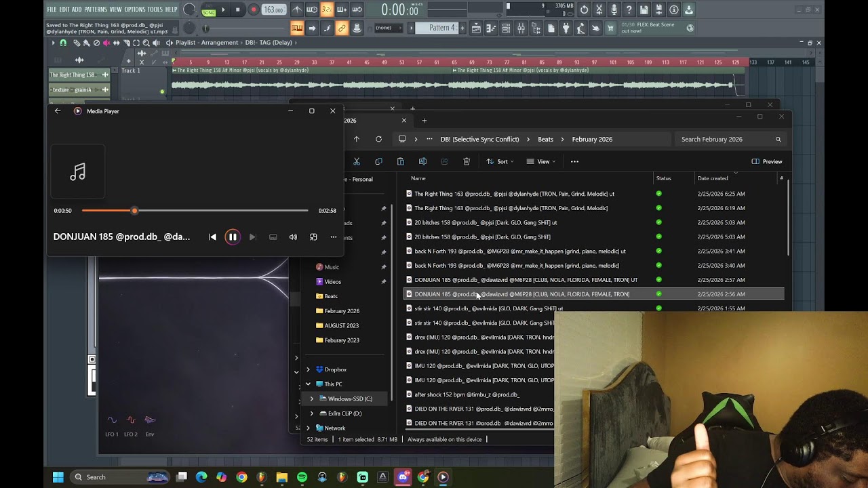Click the audio editor scissors icon
This screenshot has height=488, width=868.
[599, 9]
